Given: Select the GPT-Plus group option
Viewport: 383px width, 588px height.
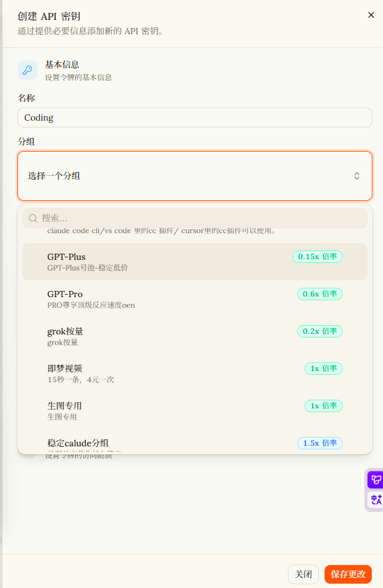Looking at the screenshot, I should [195, 262].
